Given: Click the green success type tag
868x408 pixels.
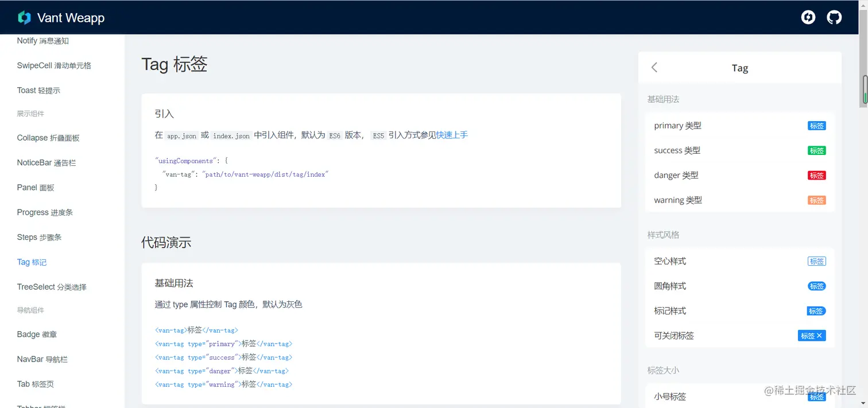Looking at the screenshot, I should point(817,150).
